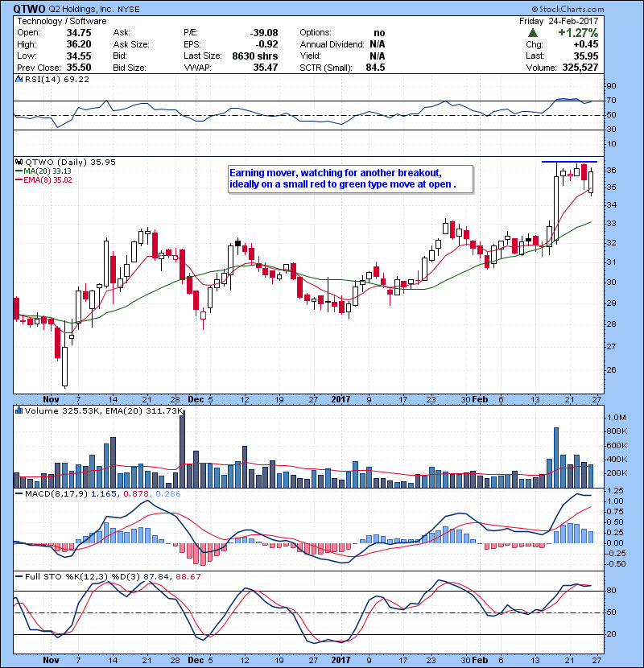Click the Chg value +0.45
Image resolution: width=644 pixels, height=668 pixels.
[x=585, y=44]
